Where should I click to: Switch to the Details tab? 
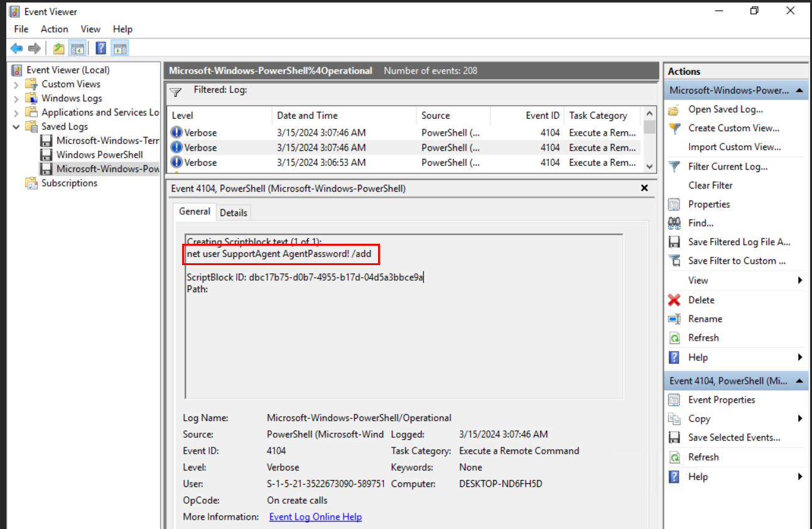(234, 213)
